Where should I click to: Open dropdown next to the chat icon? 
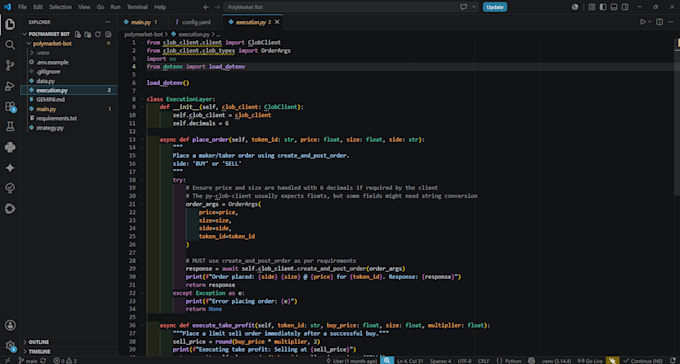click(474, 7)
